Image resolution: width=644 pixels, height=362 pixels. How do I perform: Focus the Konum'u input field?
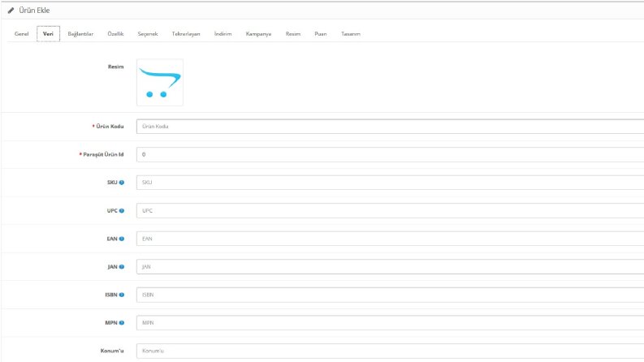coord(390,351)
